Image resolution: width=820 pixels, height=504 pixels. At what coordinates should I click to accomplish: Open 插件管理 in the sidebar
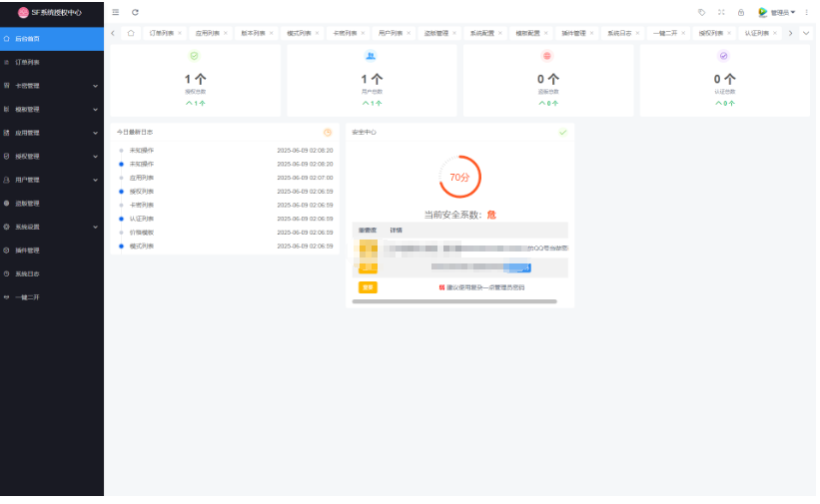[52, 251]
